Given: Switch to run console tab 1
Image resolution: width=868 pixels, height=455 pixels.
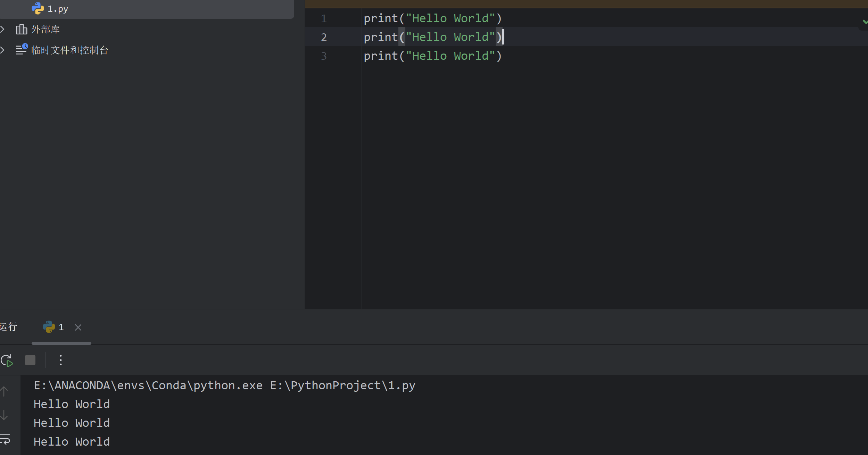Looking at the screenshot, I should coord(61,327).
